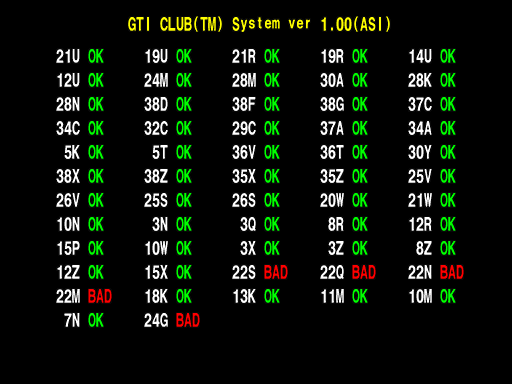Image resolution: width=512 pixels, height=384 pixels.
Task: Select the 15X chip label
Action: click(x=156, y=272)
